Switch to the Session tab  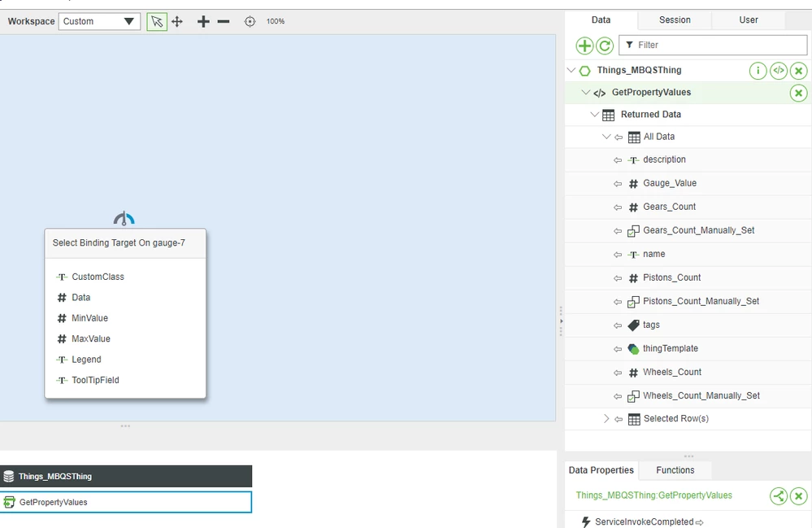coord(675,20)
